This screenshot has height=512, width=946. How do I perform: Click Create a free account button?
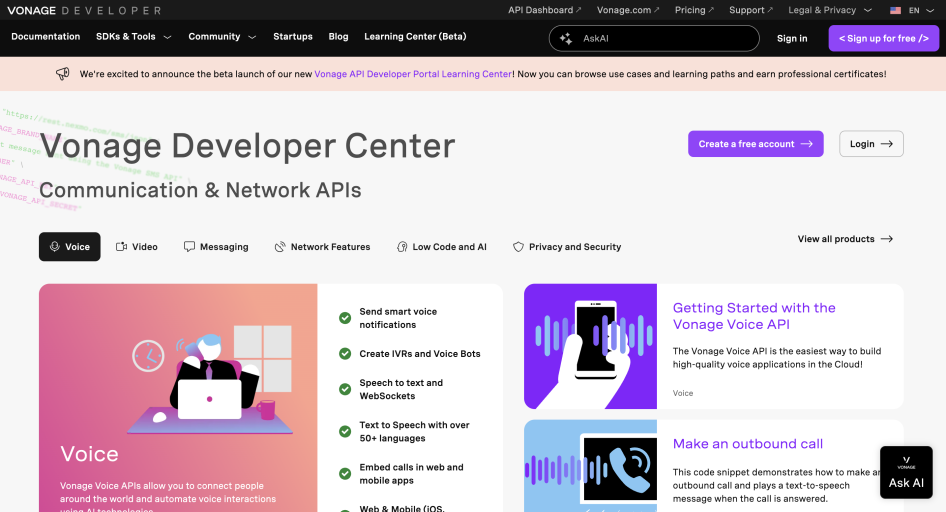point(755,144)
